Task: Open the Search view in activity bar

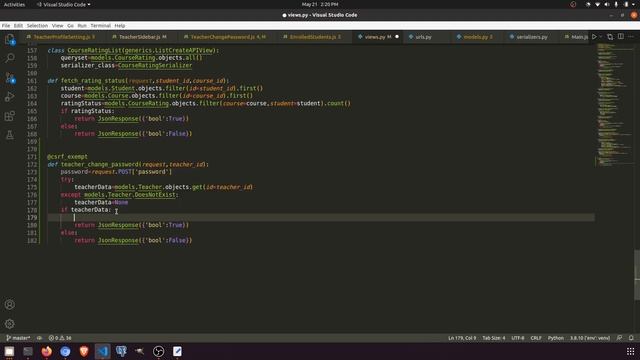Action: pyautogui.click(x=10, y=58)
